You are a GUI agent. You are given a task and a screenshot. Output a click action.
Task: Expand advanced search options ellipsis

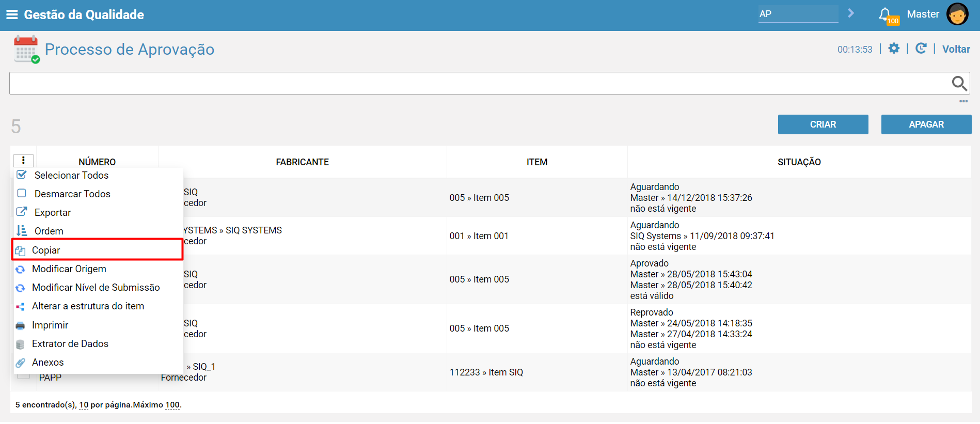(x=963, y=101)
